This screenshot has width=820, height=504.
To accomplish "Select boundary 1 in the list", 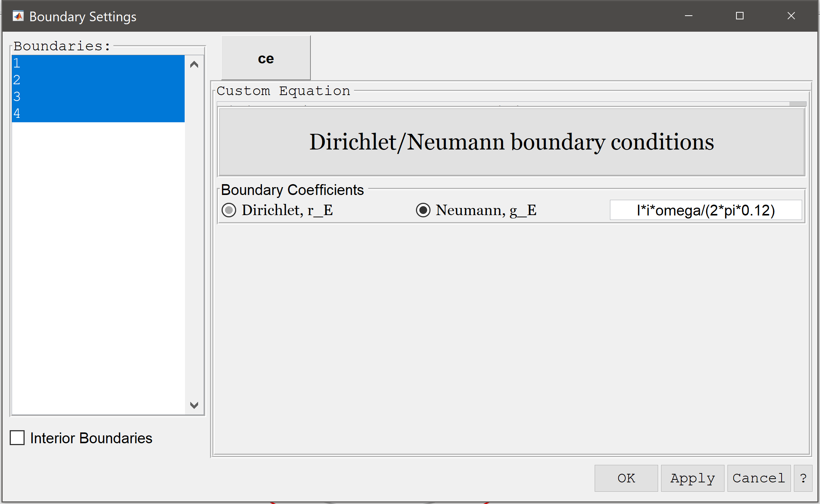I will coord(98,63).
